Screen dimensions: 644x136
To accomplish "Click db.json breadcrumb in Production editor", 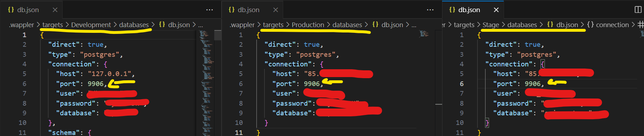I will click(388, 25).
